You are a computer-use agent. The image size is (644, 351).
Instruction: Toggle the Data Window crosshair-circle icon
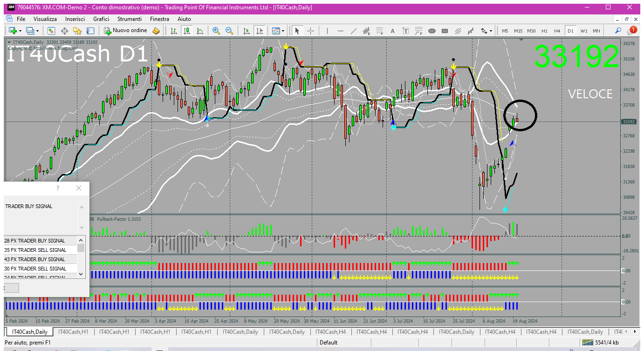click(64, 31)
